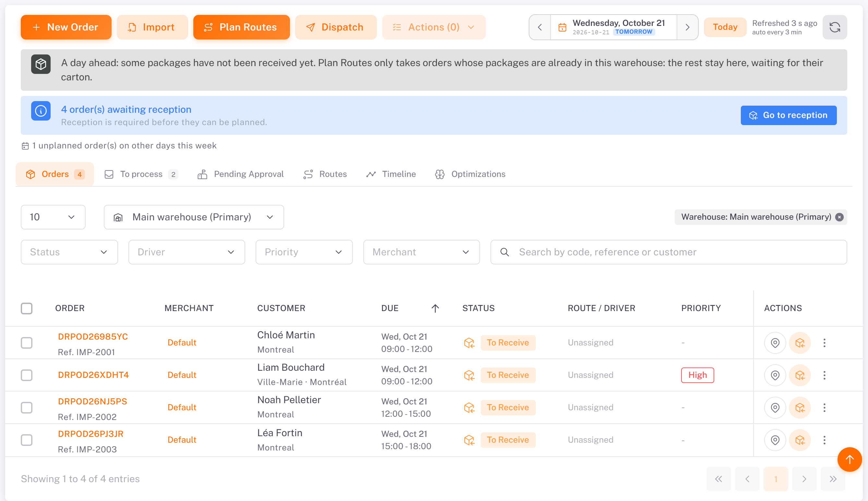Open more options for Noah Pelletier order
Viewport: 868px width, 501px height.
pos(824,407)
